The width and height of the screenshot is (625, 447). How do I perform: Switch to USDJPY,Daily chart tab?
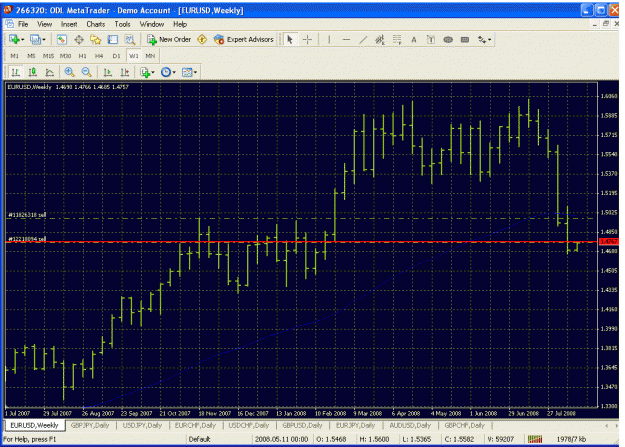142,425
